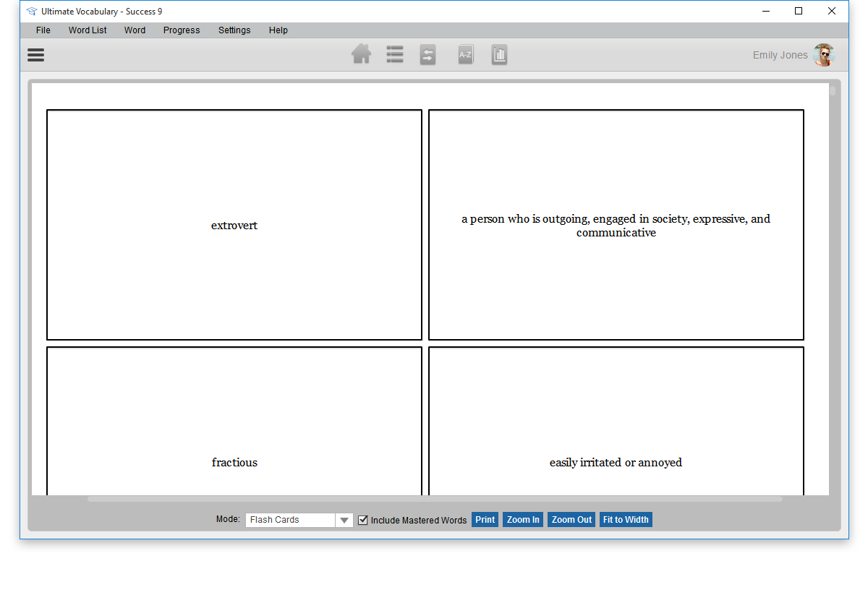The image size is (868, 603).
Task: Open the Word List menu
Action: click(x=88, y=30)
